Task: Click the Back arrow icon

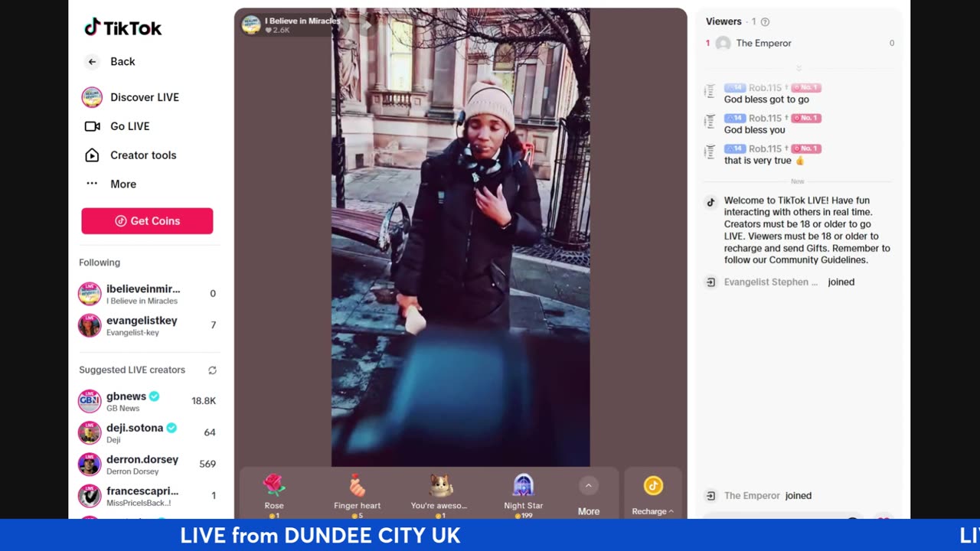Action: click(x=92, y=62)
